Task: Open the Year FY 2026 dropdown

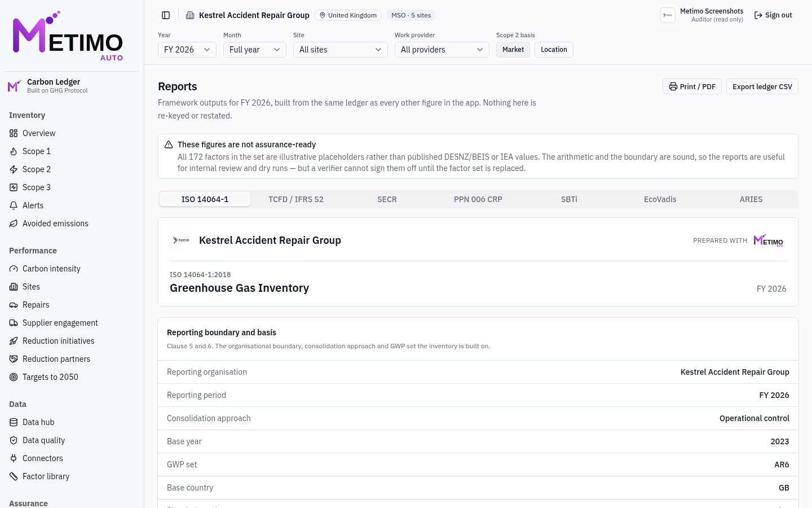Action: (187, 50)
